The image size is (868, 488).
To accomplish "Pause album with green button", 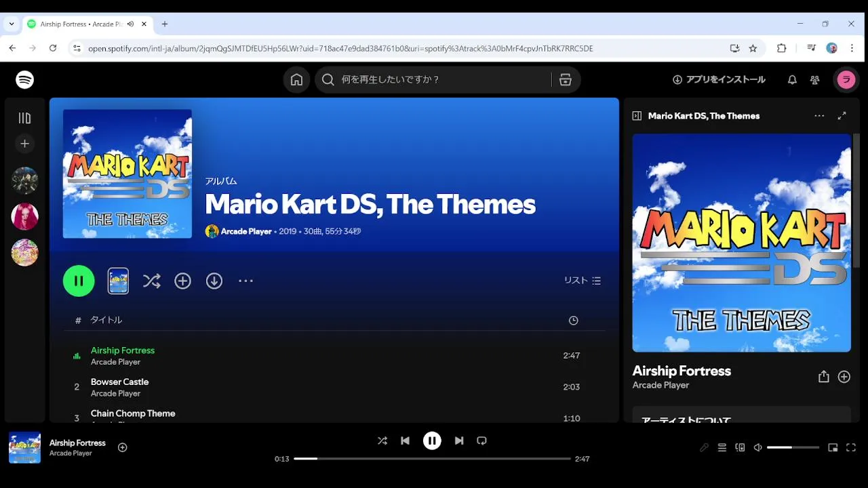I will (79, 281).
